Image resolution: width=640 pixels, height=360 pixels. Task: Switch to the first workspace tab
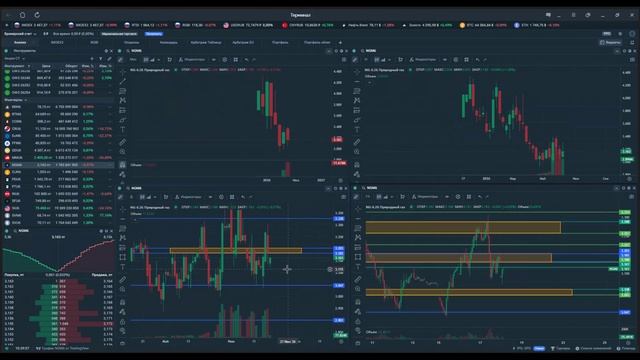[20, 42]
